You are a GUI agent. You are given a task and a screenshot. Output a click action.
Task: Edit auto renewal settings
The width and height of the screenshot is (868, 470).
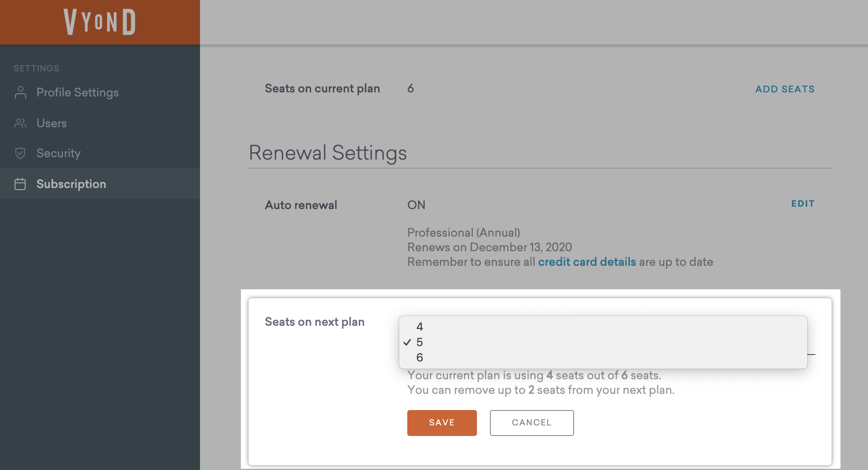803,204
